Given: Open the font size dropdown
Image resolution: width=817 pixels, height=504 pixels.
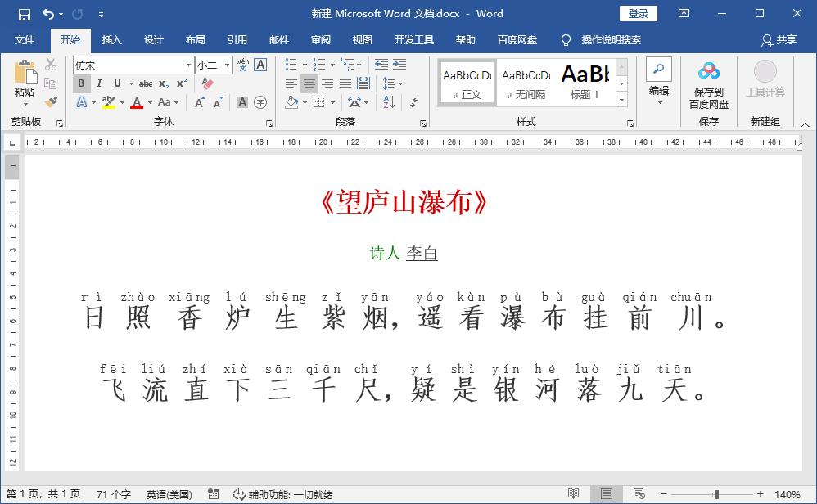Looking at the screenshot, I should [x=227, y=64].
